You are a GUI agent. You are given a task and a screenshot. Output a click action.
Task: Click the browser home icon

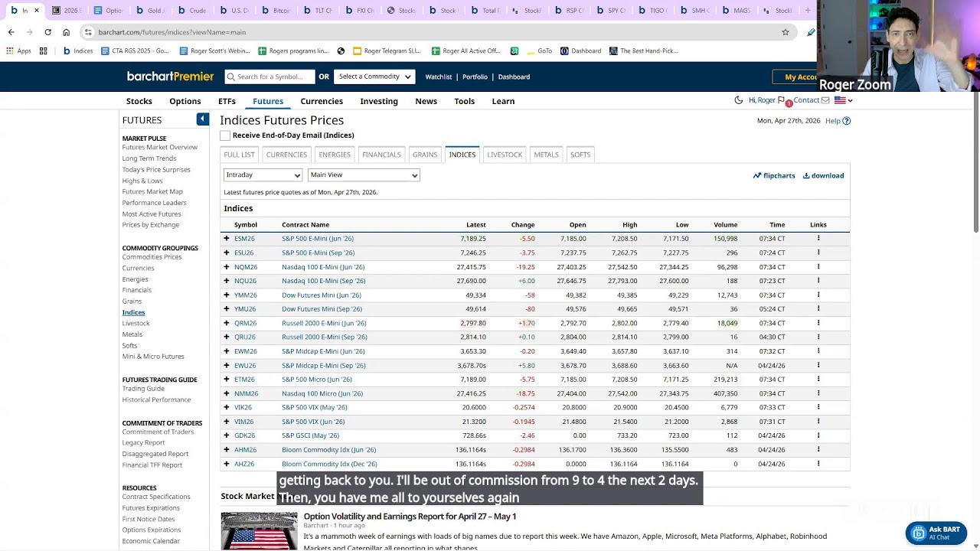coord(66,32)
